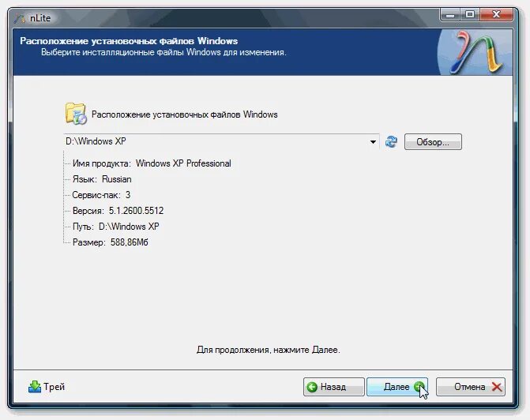The image size is (530, 420).
Task: Select the Имя продукта: Windows XP Professional row
Action: 152,163
